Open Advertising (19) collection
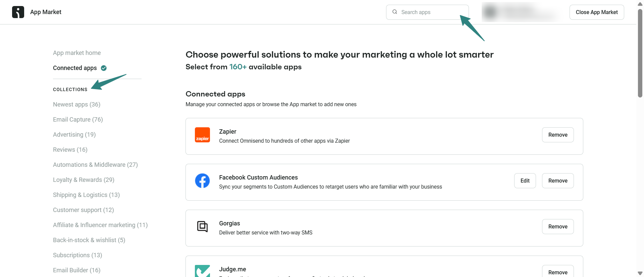Image resolution: width=644 pixels, height=277 pixels. pyautogui.click(x=74, y=135)
